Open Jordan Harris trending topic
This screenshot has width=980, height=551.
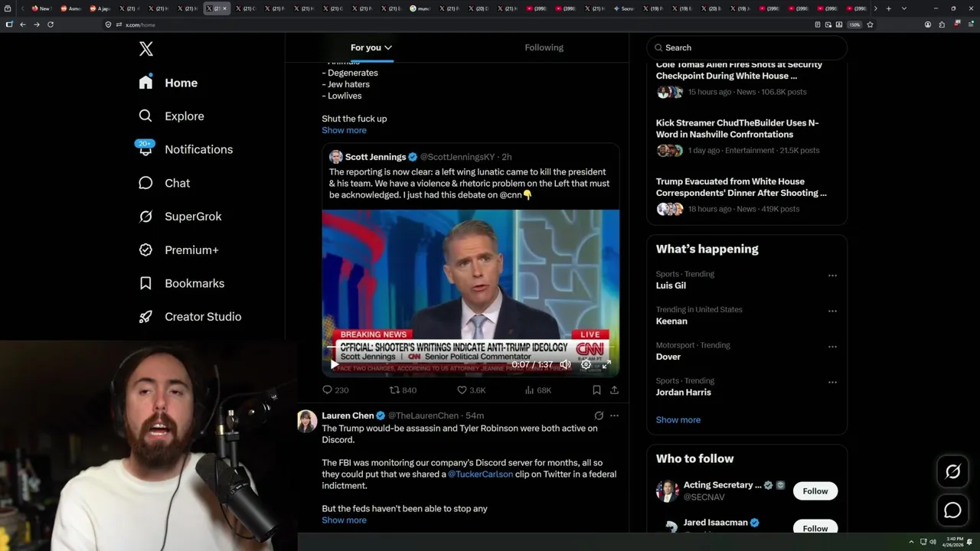(684, 393)
